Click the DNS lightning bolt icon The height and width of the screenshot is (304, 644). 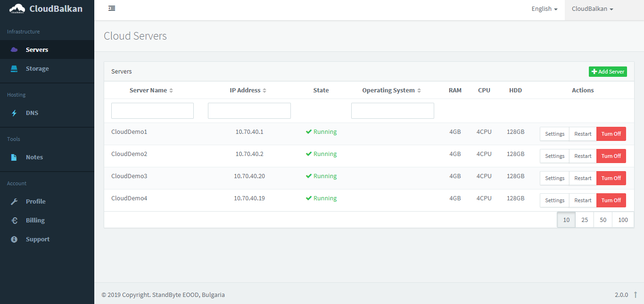point(14,113)
